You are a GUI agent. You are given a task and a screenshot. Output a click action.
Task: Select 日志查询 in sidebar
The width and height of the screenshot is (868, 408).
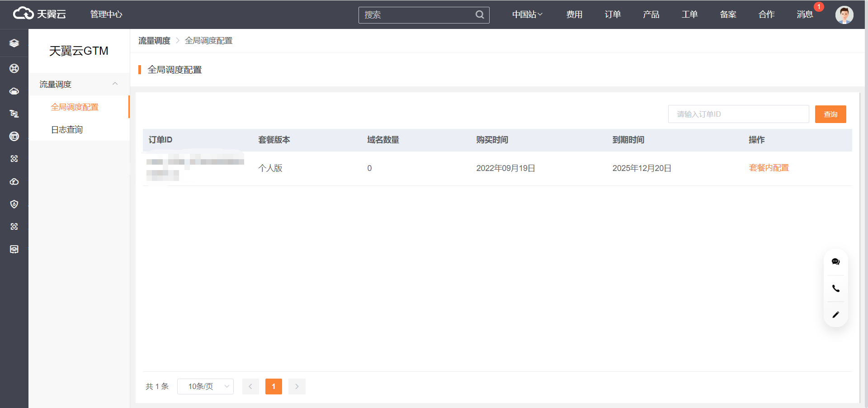(x=67, y=129)
